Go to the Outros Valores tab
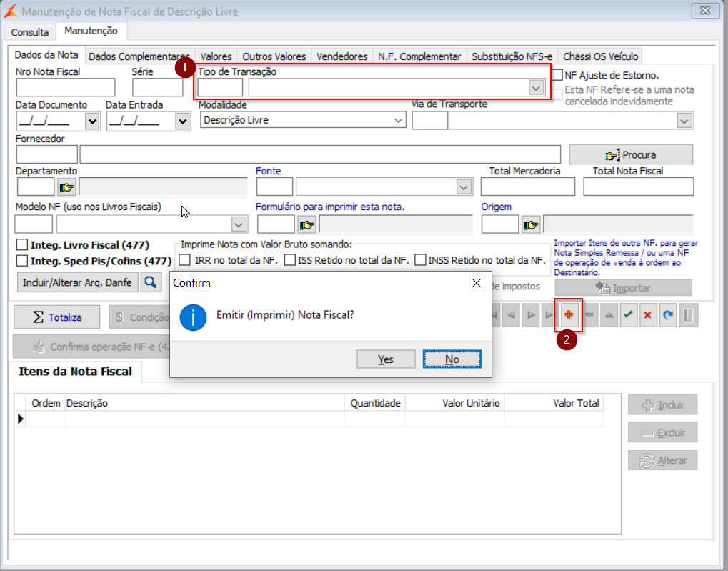Image resolution: width=728 pixels, height=571 pixels. click(274, 56)
